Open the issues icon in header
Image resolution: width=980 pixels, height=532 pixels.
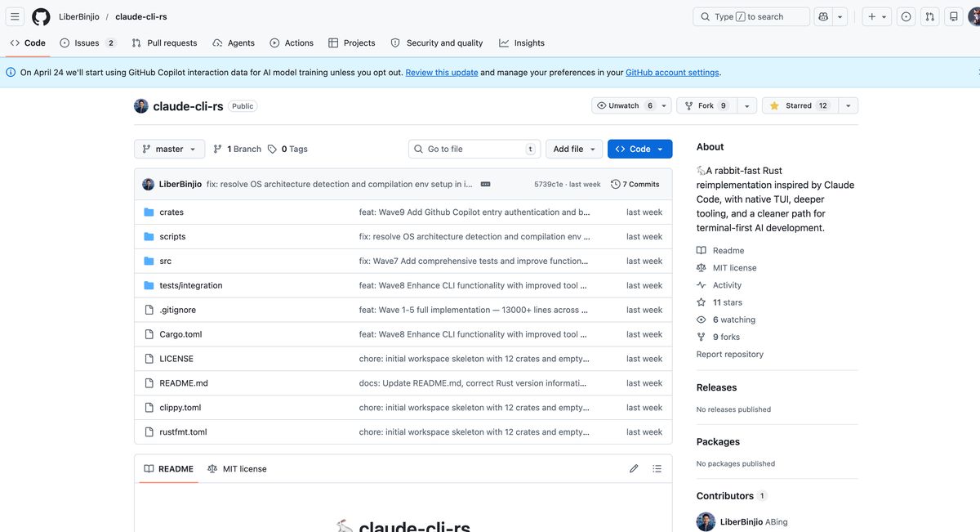(906, 16)
